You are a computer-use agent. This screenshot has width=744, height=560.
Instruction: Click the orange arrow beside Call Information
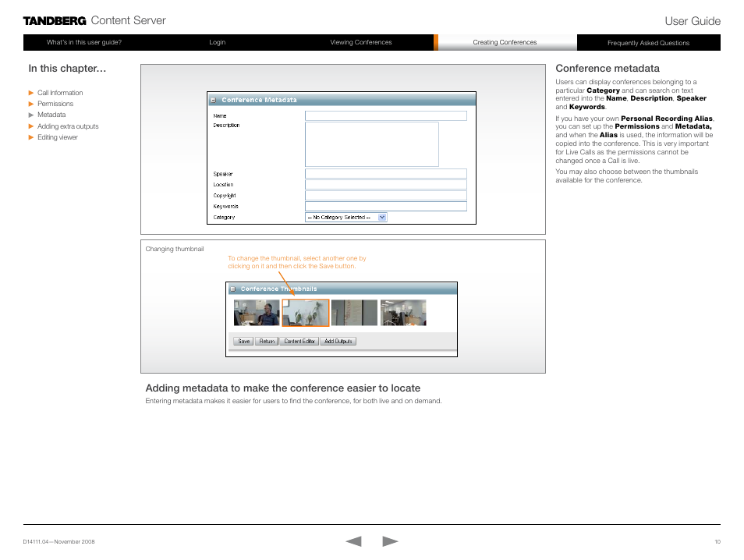point(31,93)
